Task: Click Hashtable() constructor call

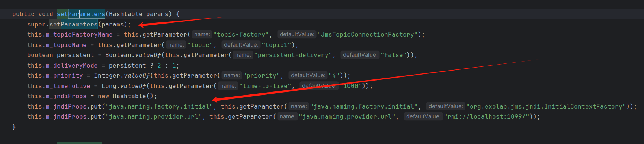Action: tap(133, 96)
